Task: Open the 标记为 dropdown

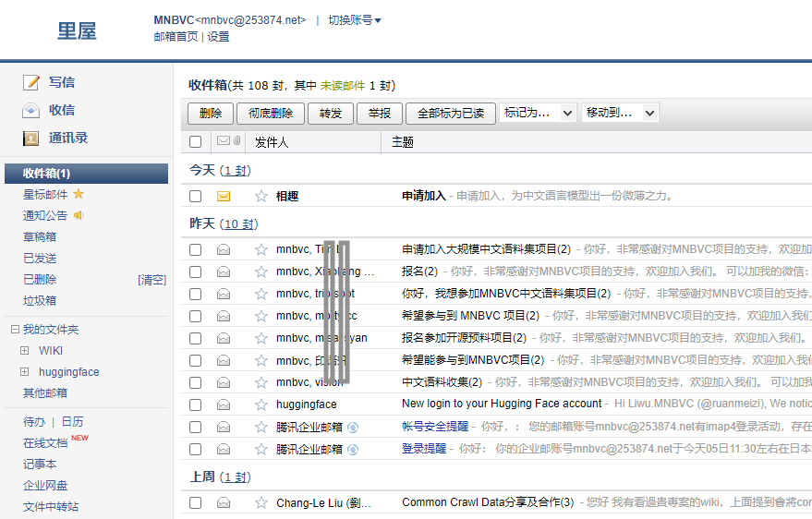Action: coord(538,113)
